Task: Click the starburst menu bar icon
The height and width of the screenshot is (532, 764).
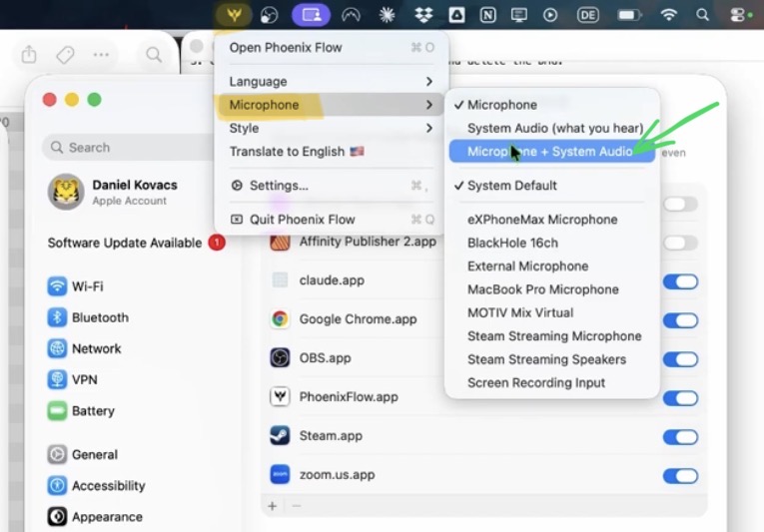Action: 386,15
